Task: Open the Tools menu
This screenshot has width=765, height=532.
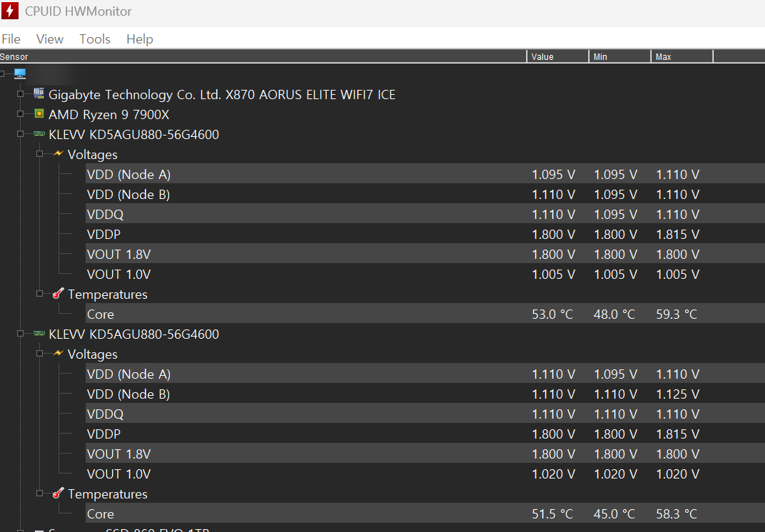Action: coord(95,39)
